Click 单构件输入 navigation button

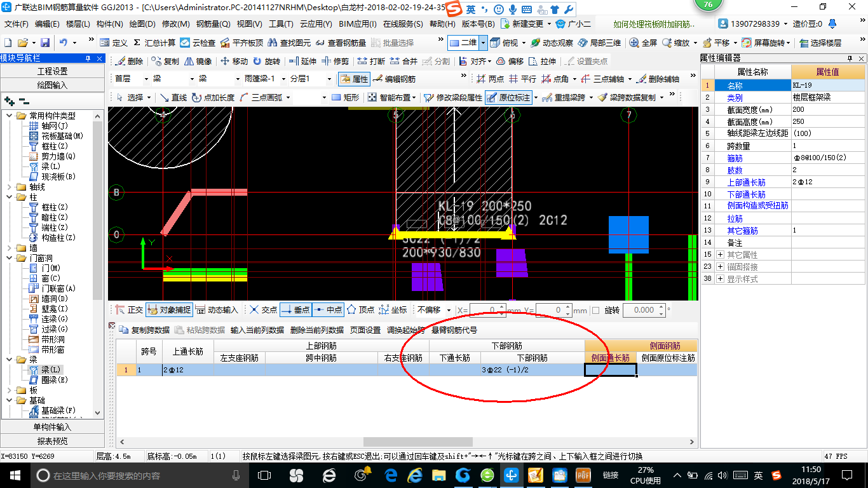[x=51, y=427]
